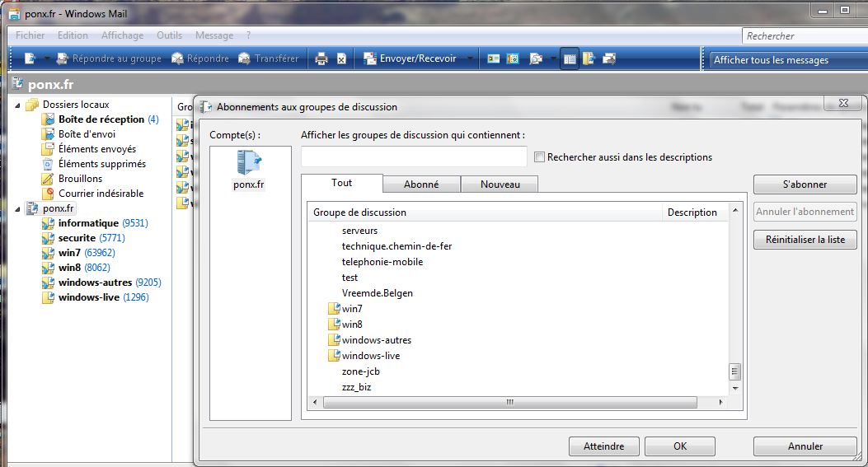Click Groupe de discussion column header
The width and height of the screenshot is (868, 467).
[x=485, y=212]
